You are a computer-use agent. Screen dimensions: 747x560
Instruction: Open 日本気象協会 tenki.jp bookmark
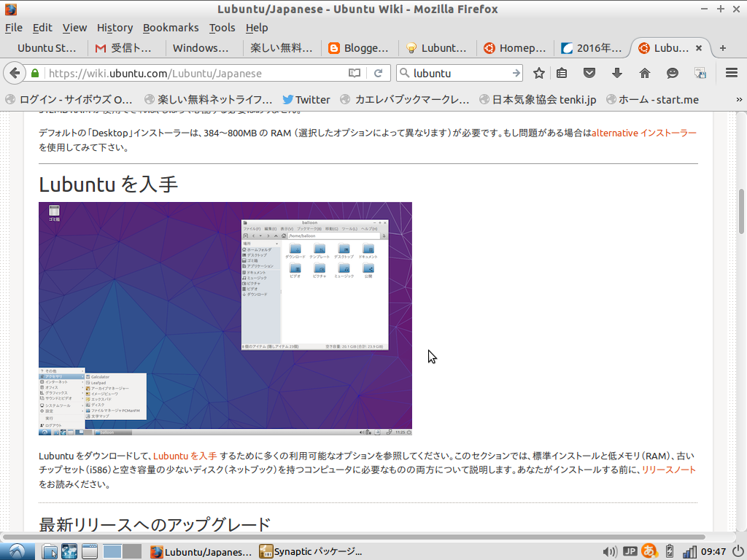click(538, 99)
